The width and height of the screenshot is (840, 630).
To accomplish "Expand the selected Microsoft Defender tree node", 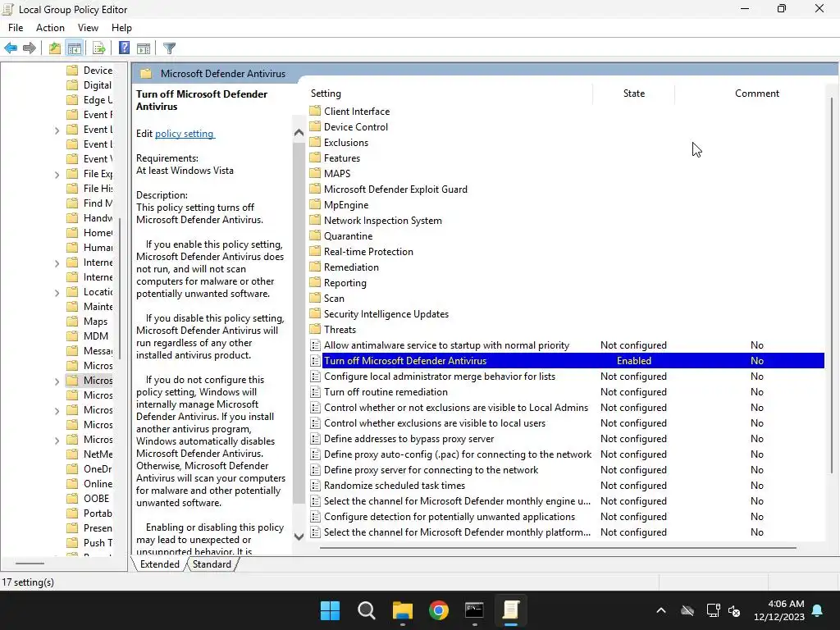I will pos(57,381).
